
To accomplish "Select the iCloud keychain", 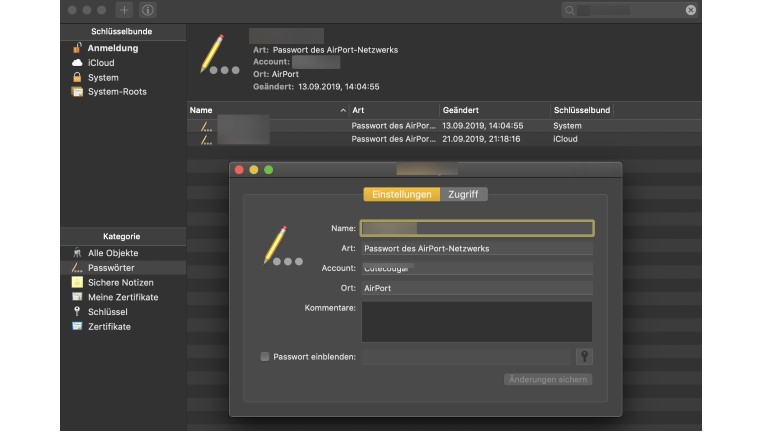I will [101, 63].
